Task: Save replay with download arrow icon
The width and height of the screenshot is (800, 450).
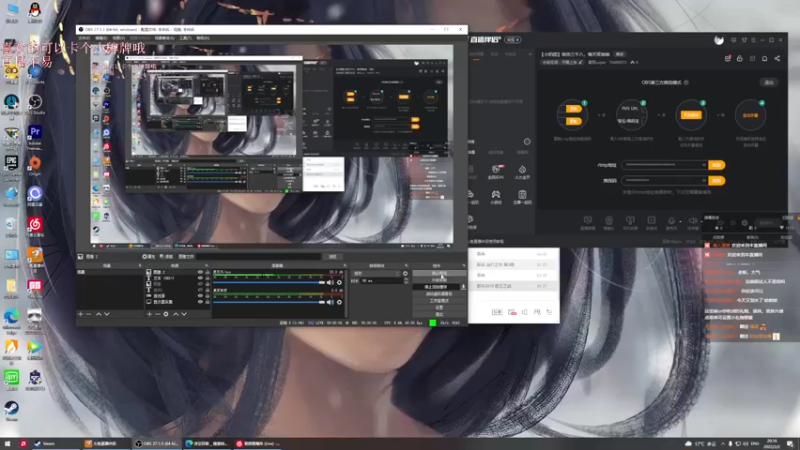Action: click(463, 287)
